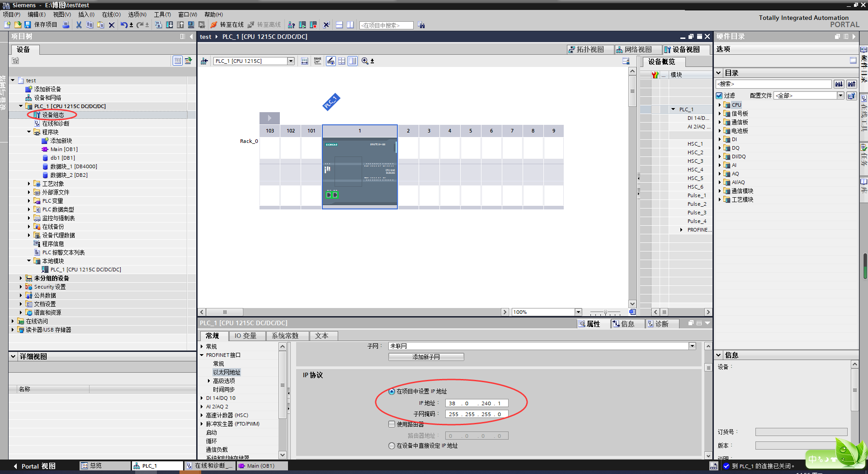The image size is (868, 474).
Task: Open the subnet dropdown list
Action: (692, 346)
